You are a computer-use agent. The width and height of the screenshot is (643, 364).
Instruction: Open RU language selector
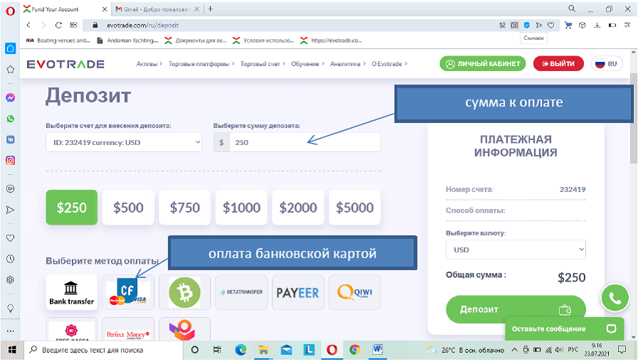click(x=607, y=63)
